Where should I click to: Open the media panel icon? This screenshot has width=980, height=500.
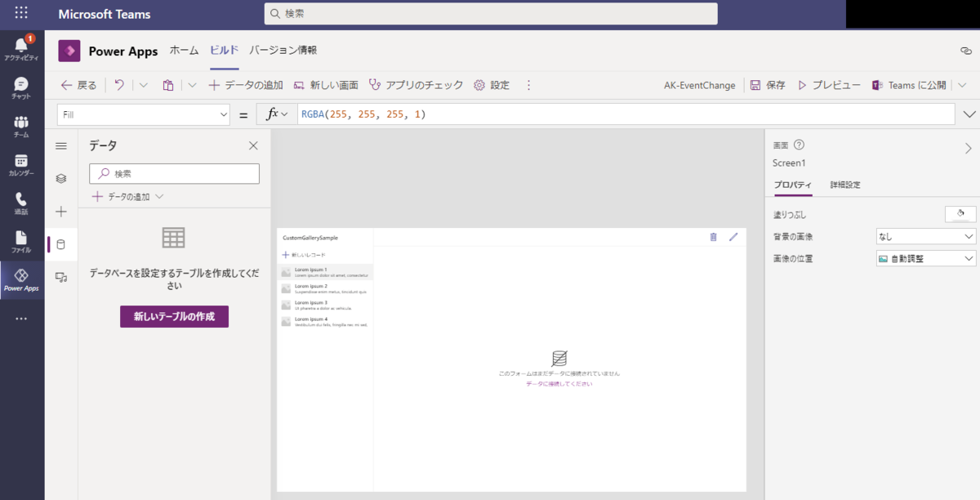(60, 276)
